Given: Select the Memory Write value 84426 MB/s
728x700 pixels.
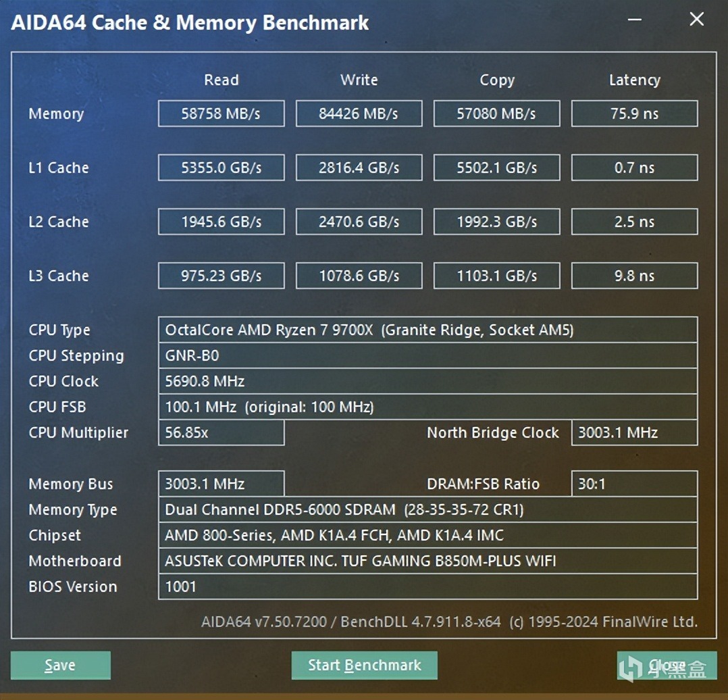Looking at the screenshot, I should 359,114.
